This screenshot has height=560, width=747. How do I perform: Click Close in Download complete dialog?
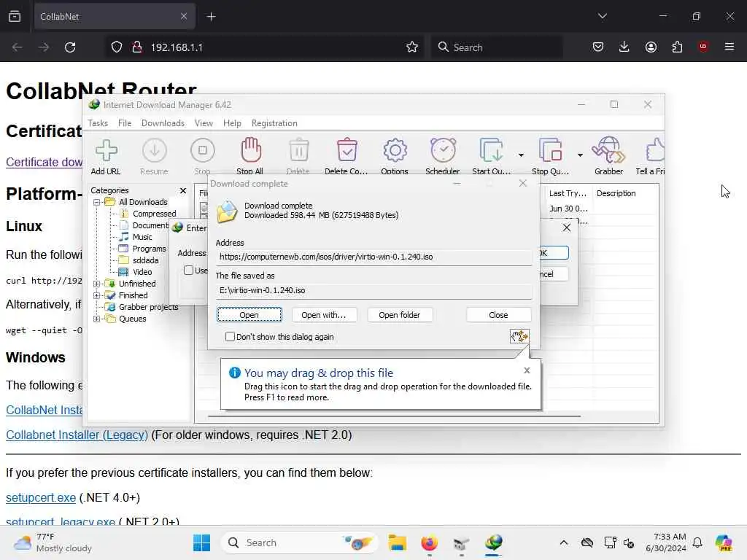(498, 315)
